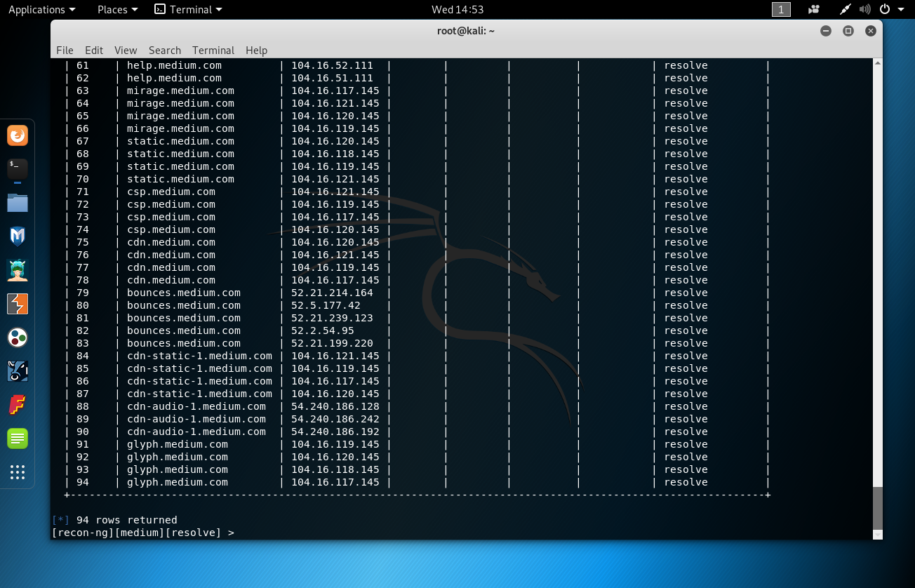The image size is (915, 588).
Task: Click IP address 52.21.199.220
Action: click(332, 343)
